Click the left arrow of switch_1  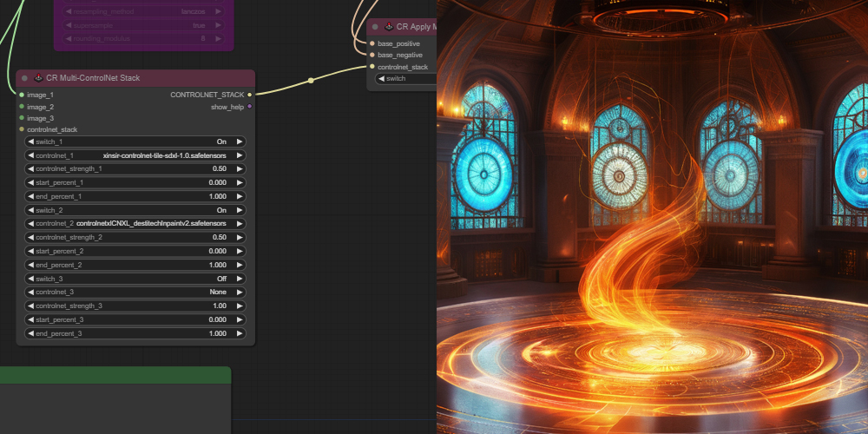click(31, 141)
